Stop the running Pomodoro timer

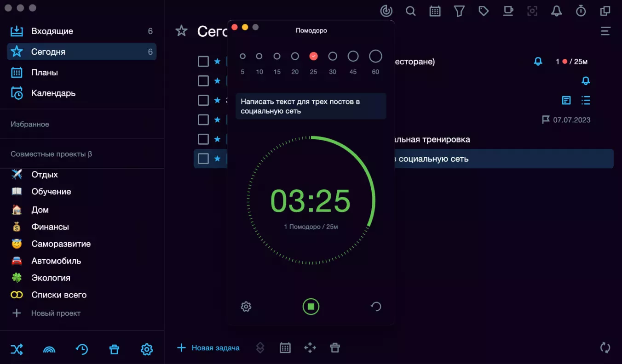tap(311, 307)
